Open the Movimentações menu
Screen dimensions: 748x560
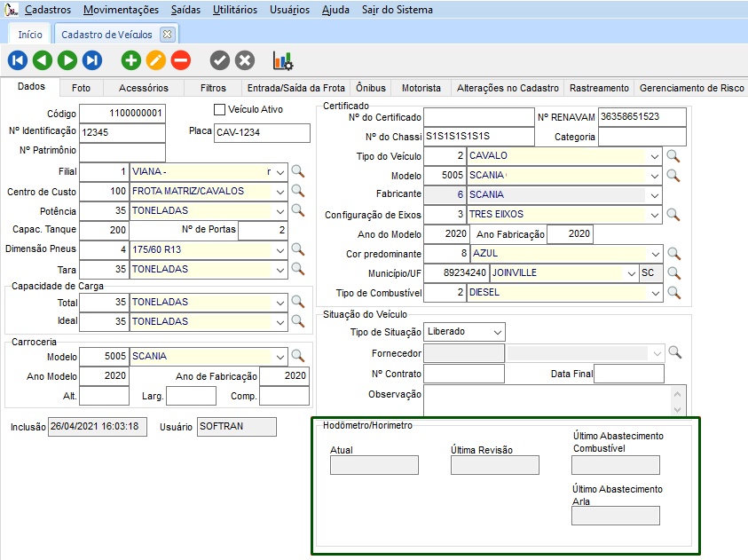coord(120,10)
